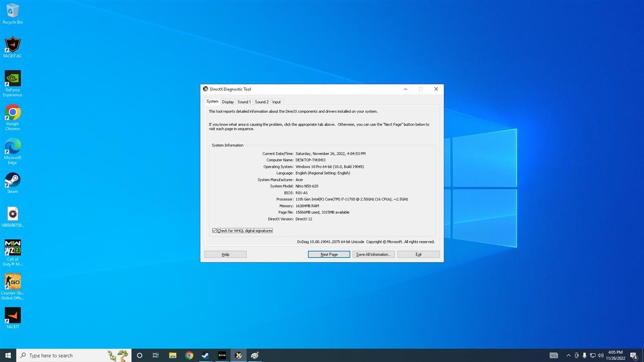Screen dimensions: 644x362
Task: Open File Explorer from the taskbar
Action: click(x=173, y=355)
